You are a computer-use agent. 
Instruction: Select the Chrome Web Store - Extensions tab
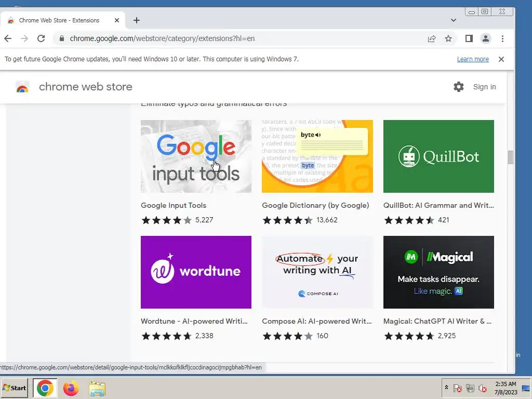click(x=63, y=20)
